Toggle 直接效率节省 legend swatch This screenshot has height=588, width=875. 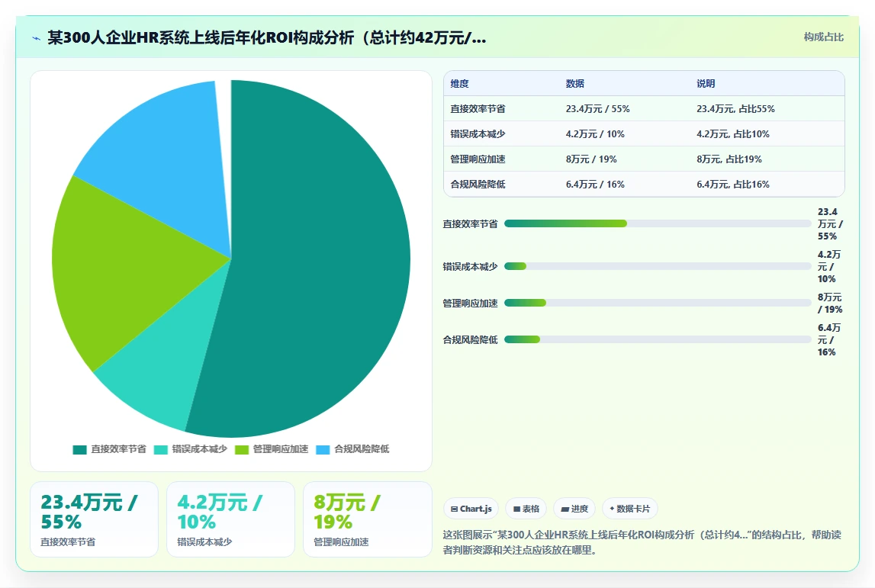(x=79, y=450)
